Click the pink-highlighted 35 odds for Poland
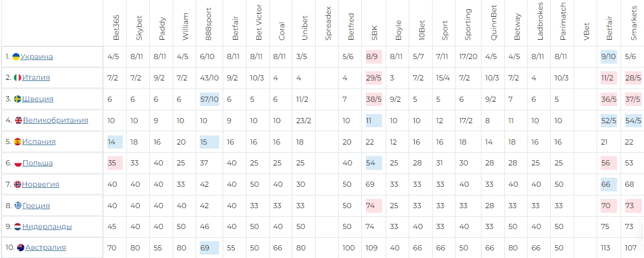Viewport: 644px width, 258px height. (x=113, y=163)
